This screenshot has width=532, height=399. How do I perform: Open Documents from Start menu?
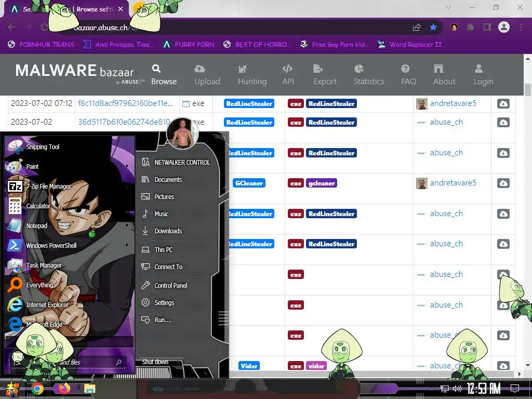coord(177,179)
